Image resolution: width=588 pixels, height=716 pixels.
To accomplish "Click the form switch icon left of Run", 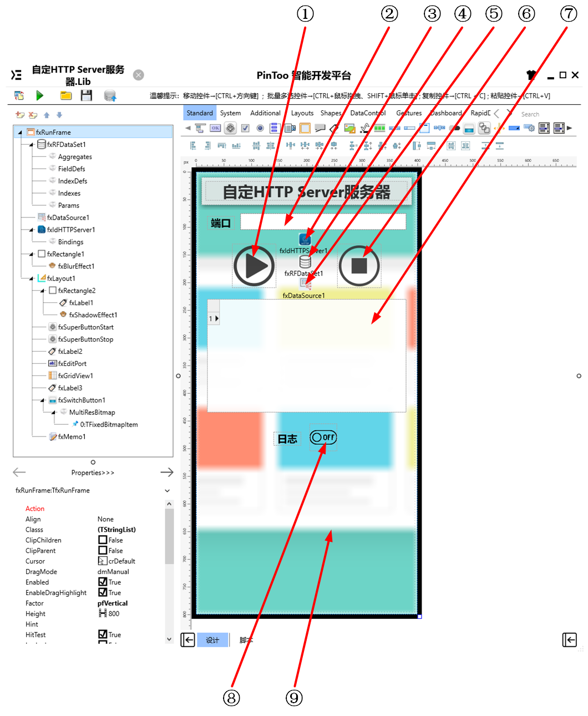I will [x=19, y=95].
